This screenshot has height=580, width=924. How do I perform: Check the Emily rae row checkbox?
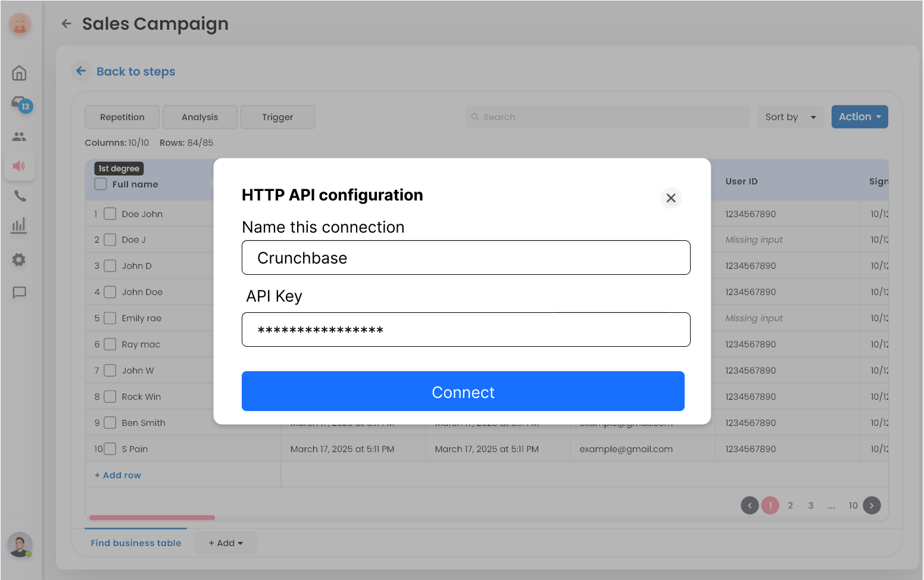[110, 318]
